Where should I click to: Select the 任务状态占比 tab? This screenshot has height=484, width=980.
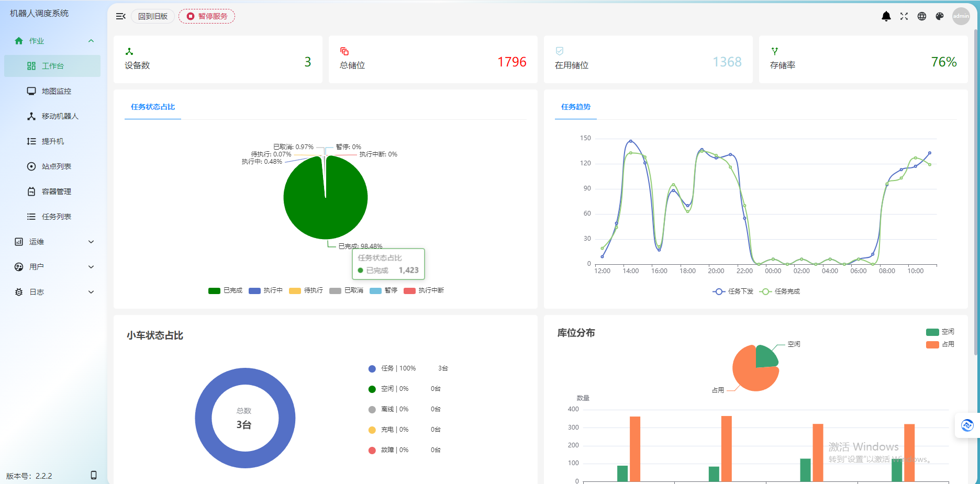pyautogui.click(x=153, y=107)
